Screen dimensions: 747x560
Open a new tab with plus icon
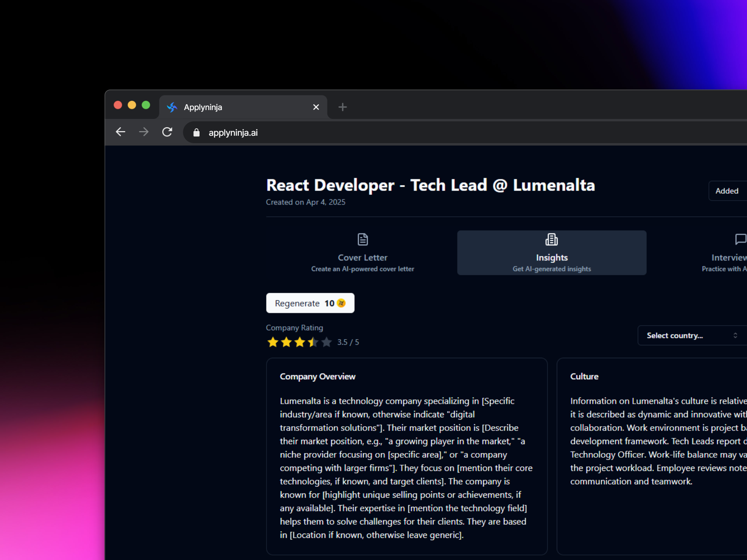[342, 107]
